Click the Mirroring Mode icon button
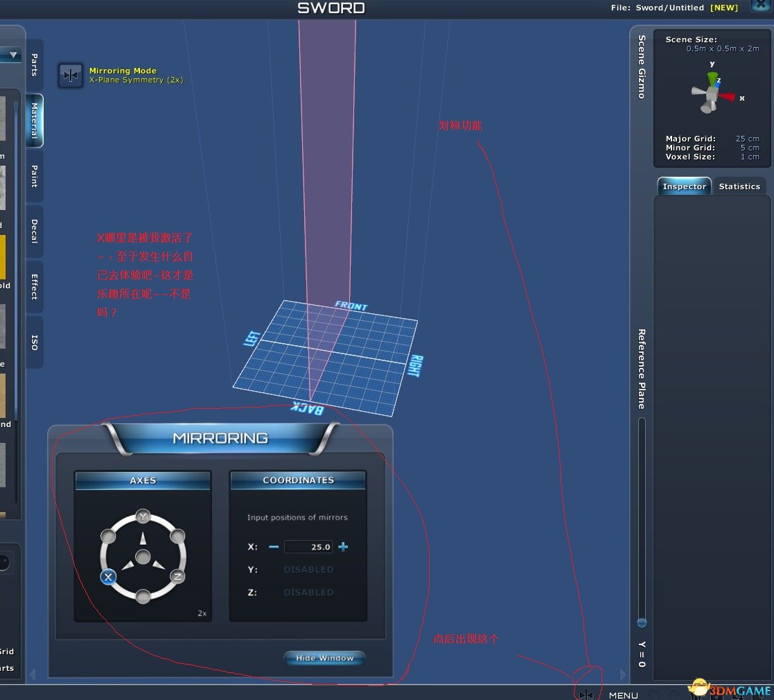 click(71, 76)
